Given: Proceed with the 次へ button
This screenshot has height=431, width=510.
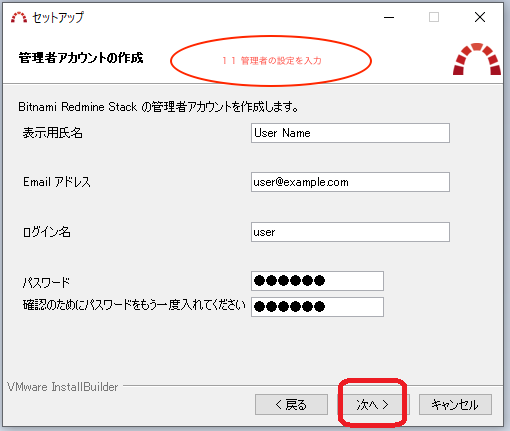Looking at the screenshot, I should [x=373, y=405].
